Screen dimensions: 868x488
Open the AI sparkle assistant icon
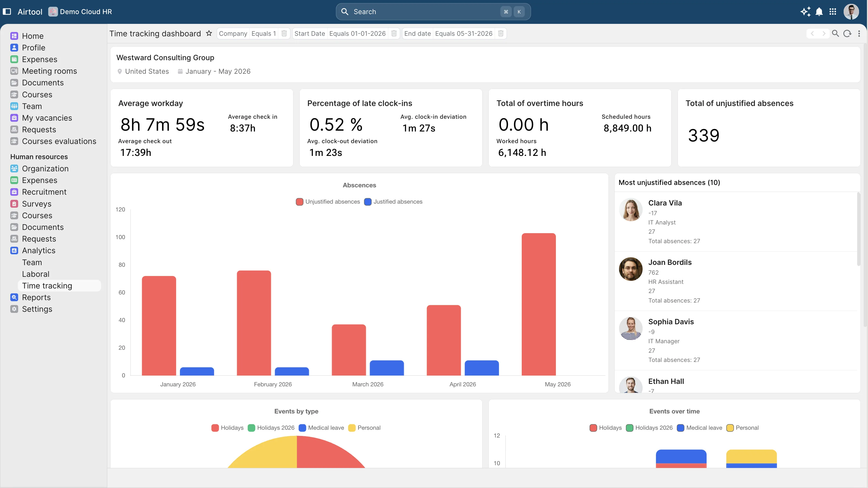[x=805, y=11]
